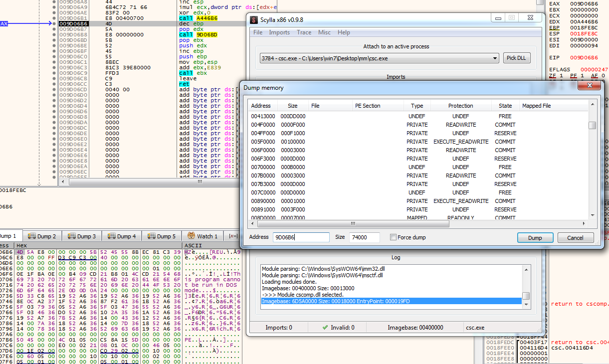Screen dimensions: 609x364
Task: Click the green Invalid checkmark in status bar
Action: [x=325, y=328]
